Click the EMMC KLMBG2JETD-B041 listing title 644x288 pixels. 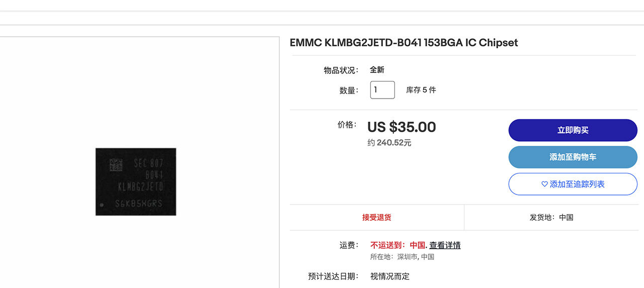click(404, 43)
